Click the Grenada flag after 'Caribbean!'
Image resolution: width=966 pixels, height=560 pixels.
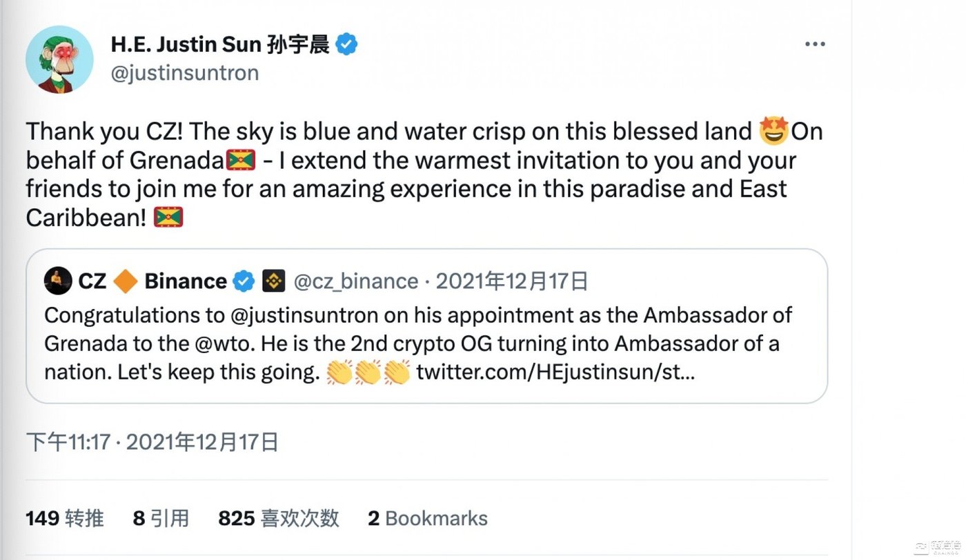tap(168, 218)
